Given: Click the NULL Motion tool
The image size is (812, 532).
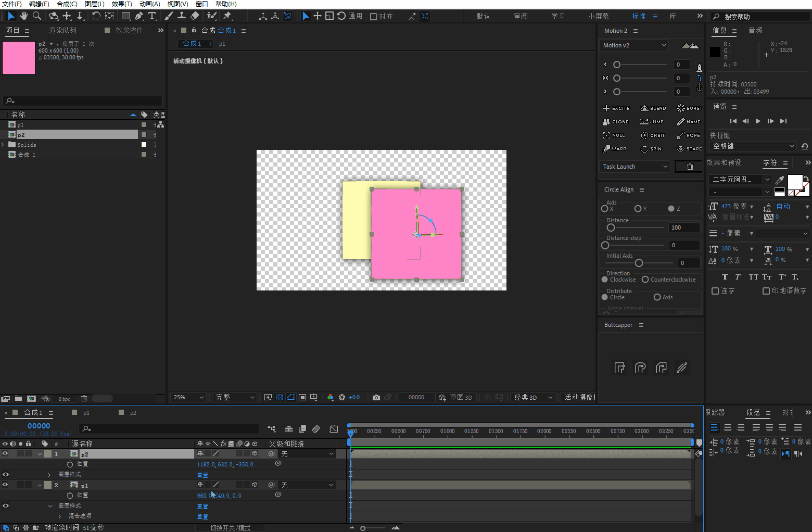Looking at the screenshot, I should point(614,135).
